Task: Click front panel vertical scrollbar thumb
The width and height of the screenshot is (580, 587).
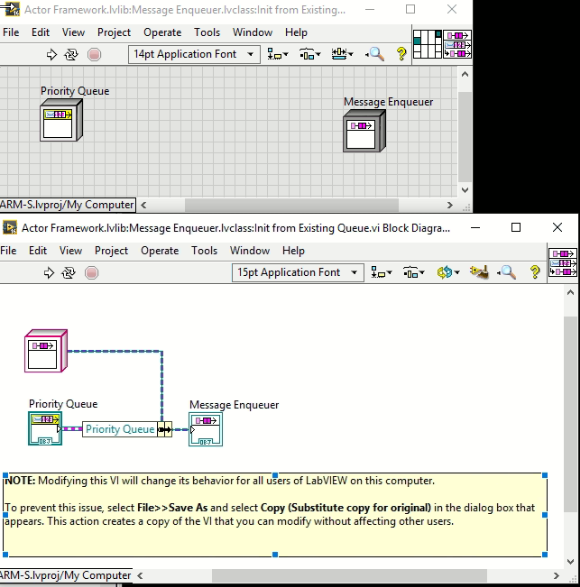Action: pos(465,137)
